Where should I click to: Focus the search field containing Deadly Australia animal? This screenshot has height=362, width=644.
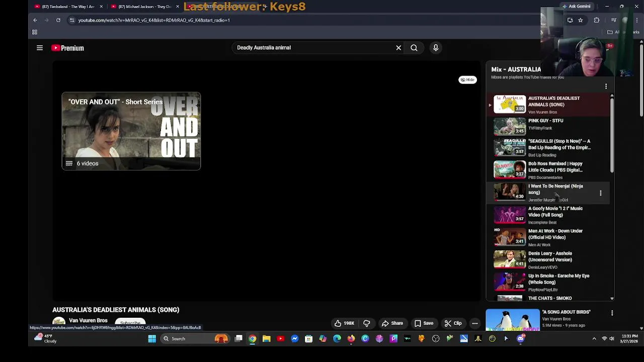coord(314,48)
